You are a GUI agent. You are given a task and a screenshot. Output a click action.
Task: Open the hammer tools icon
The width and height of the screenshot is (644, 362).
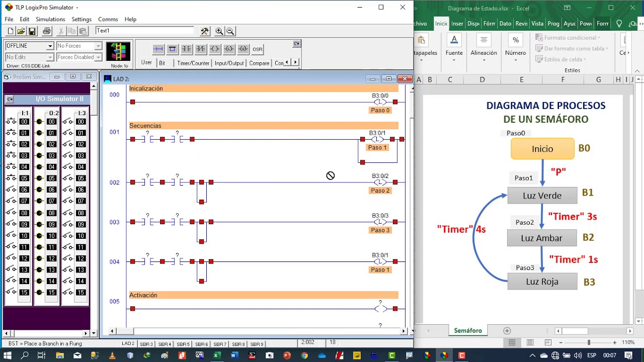pyautogui.click(x=204, y=31)
